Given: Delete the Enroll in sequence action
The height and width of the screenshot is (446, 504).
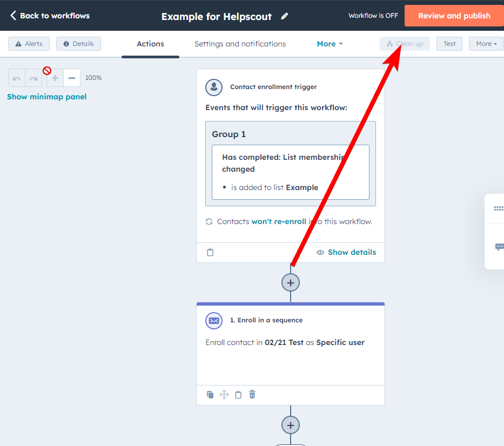Looking at the screenshot, I should pyautogui.click(x=252, y=394).
